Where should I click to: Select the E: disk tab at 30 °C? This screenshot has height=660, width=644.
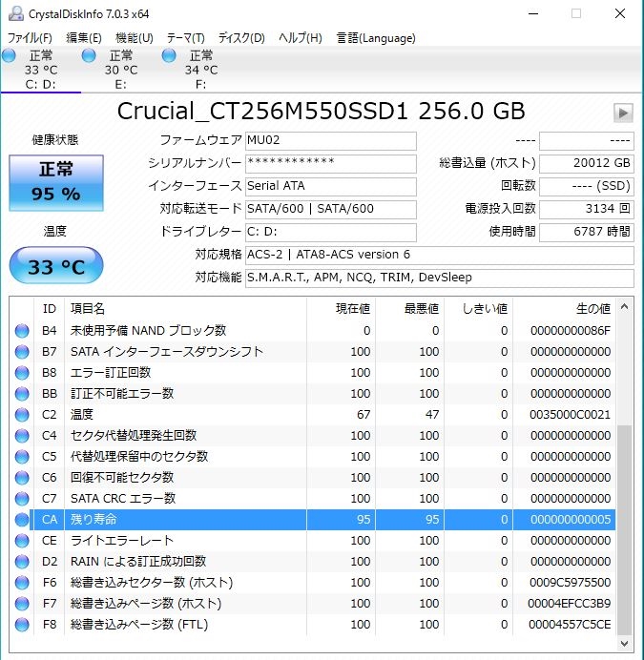click(121, 70)
